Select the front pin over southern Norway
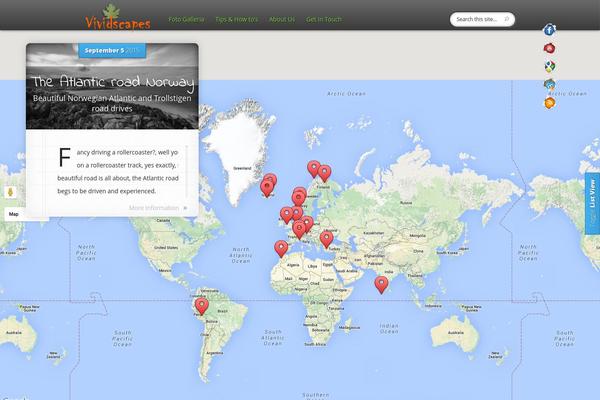Viewport: 600px width, 400px height. click(x=298, y=198)
